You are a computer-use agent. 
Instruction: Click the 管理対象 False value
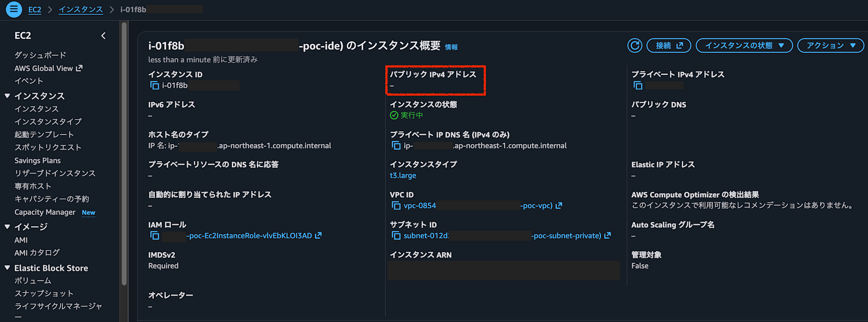point(640,266)
